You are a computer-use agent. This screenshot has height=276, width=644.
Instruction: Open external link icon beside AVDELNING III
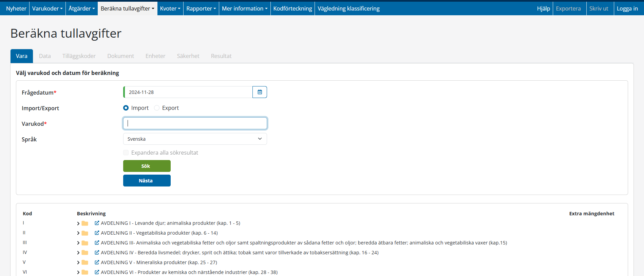(x=97, y=243)
